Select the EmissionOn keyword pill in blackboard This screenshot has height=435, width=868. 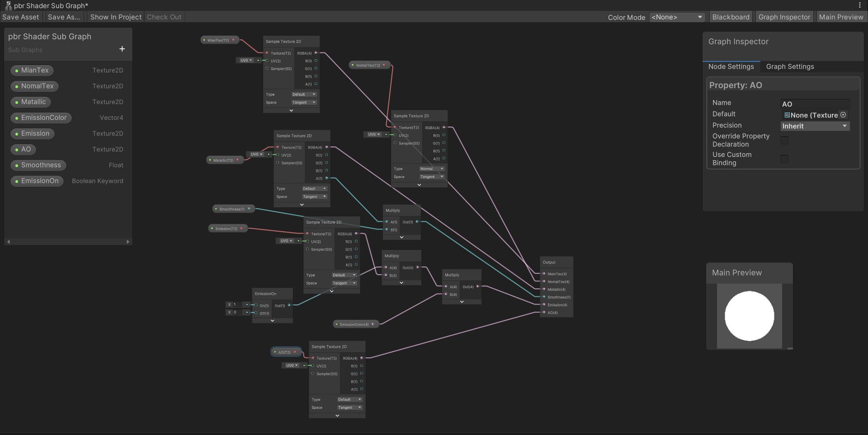coord(37,181)
